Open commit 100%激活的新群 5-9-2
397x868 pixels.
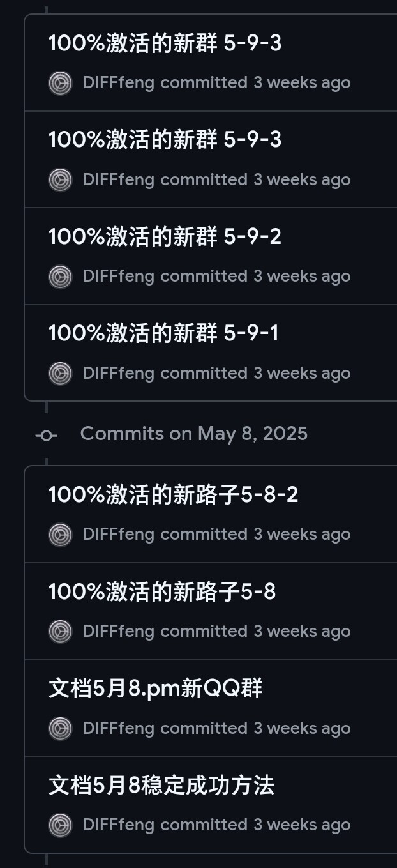click(x=165, y=236)
